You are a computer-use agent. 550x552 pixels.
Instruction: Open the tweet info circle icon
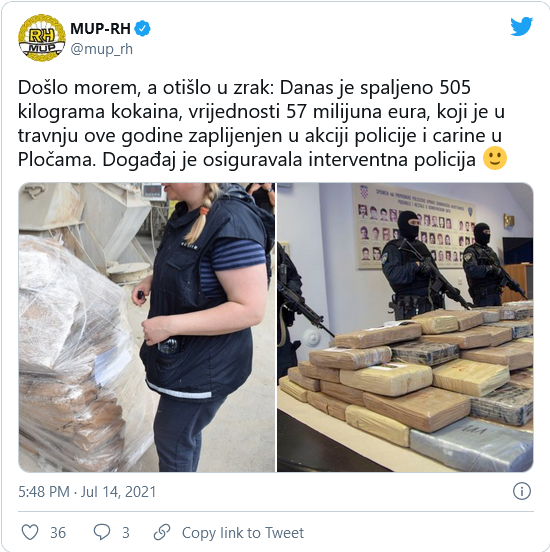pos(521,491)
